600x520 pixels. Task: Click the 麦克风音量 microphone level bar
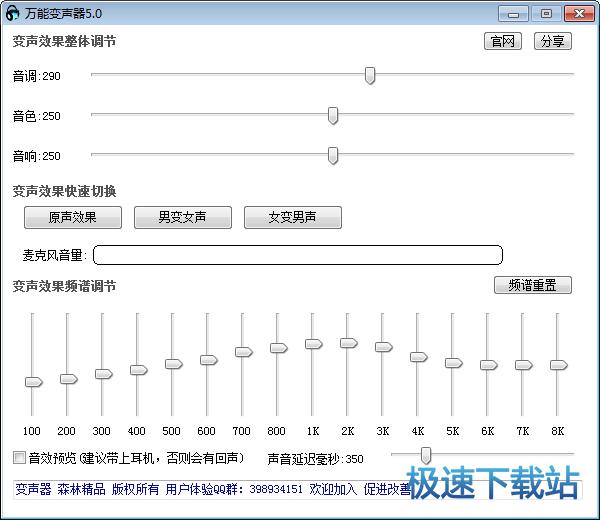click(x=298, y=255)
